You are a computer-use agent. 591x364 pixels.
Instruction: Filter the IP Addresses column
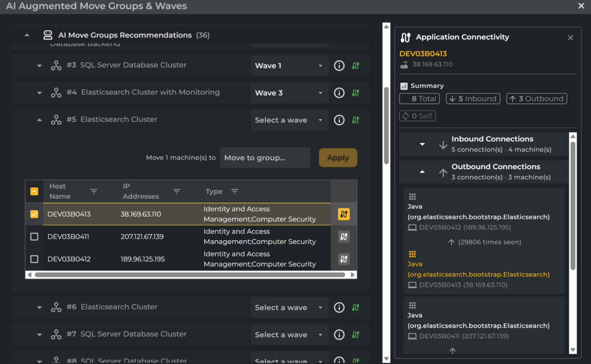pos(177,191)
